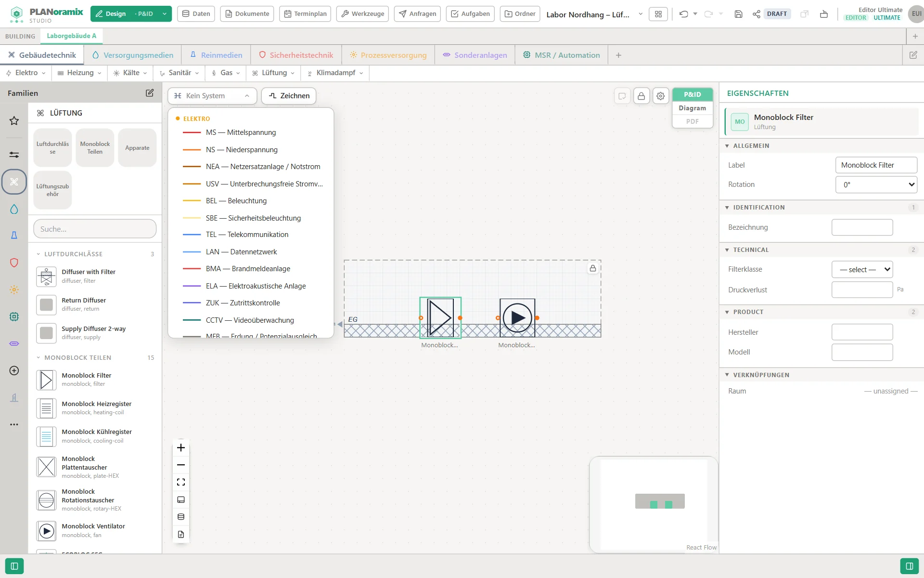This screenshot has height=578, width=924.
Task: Click the apps grid icon in top bar
Action: point(658,14)
